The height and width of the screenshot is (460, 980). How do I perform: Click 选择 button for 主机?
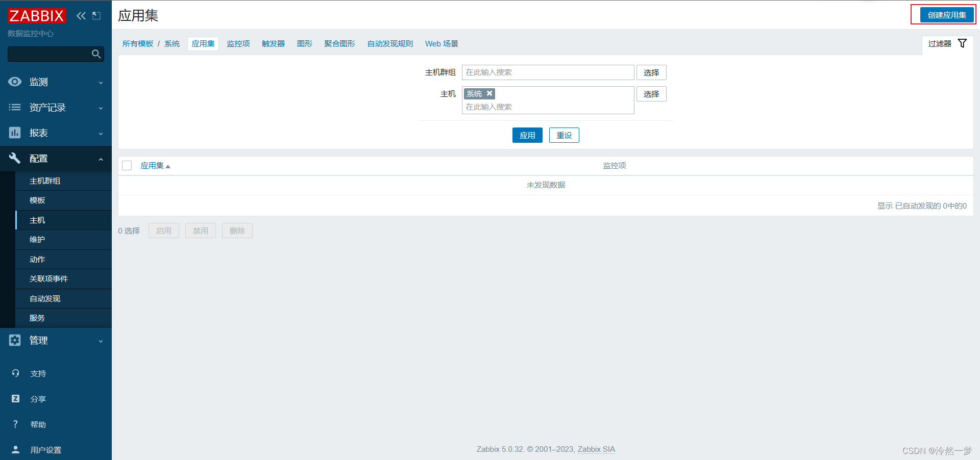click(651, 94)
